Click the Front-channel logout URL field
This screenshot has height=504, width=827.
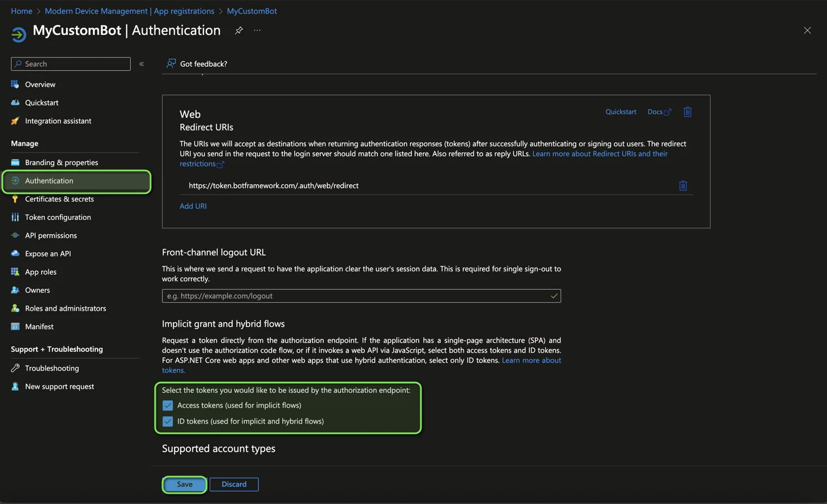[361, 296]
